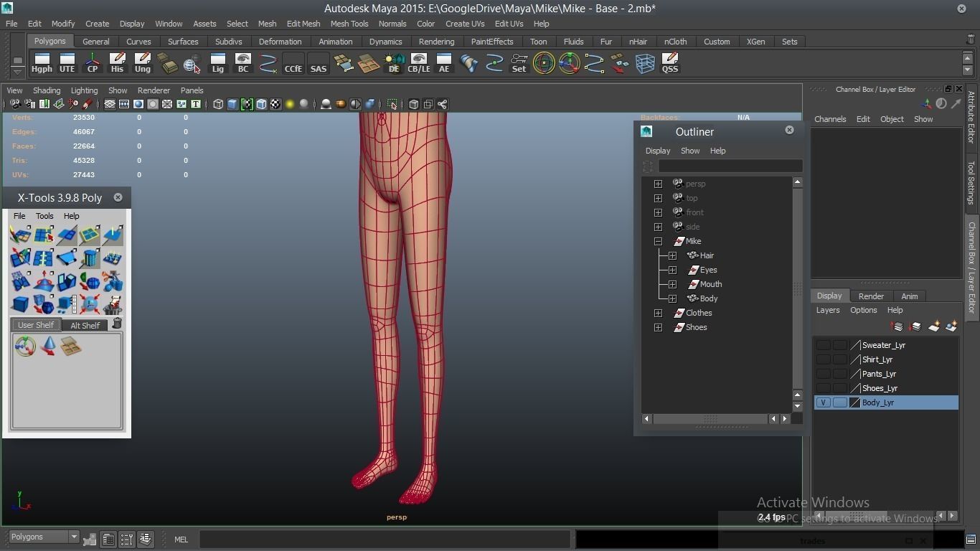Toggle visibility box for Pants_Lyr layer
The height and width of the screenshot is (551, 980).
(x=823, y=374)
